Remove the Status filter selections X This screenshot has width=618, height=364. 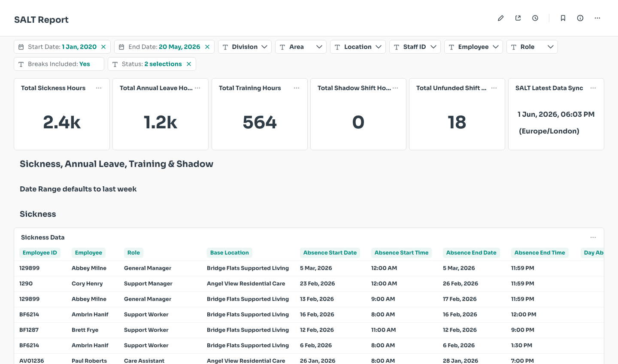(189, 64)
